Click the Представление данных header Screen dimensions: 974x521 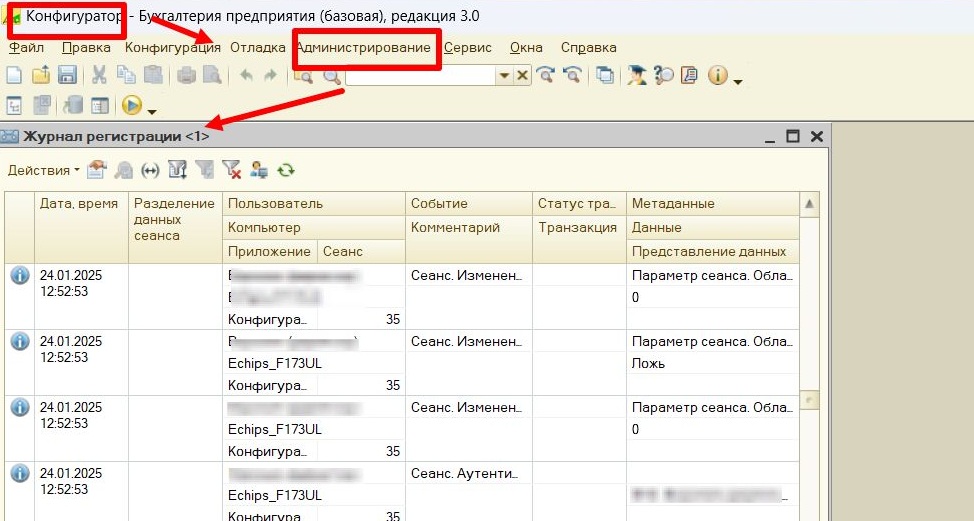coord(712,251)
